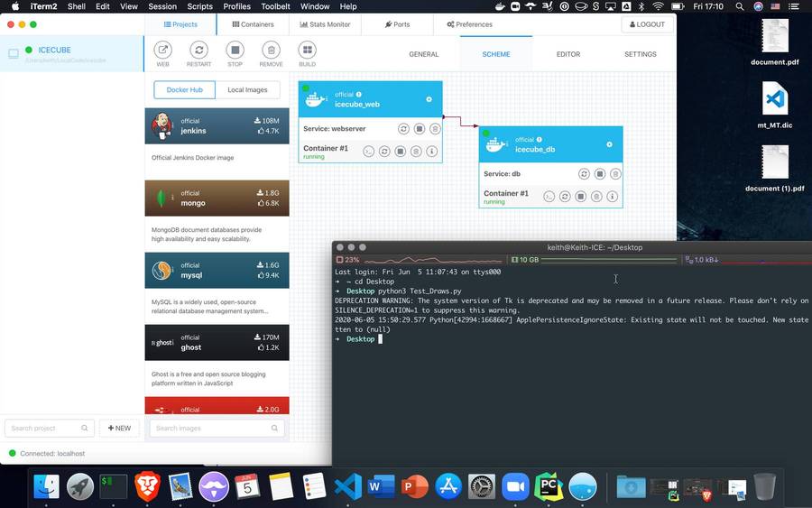Show info for icecube_db Container #1
The width and height of the screenshot is (812, 508).
pos(612,196)
